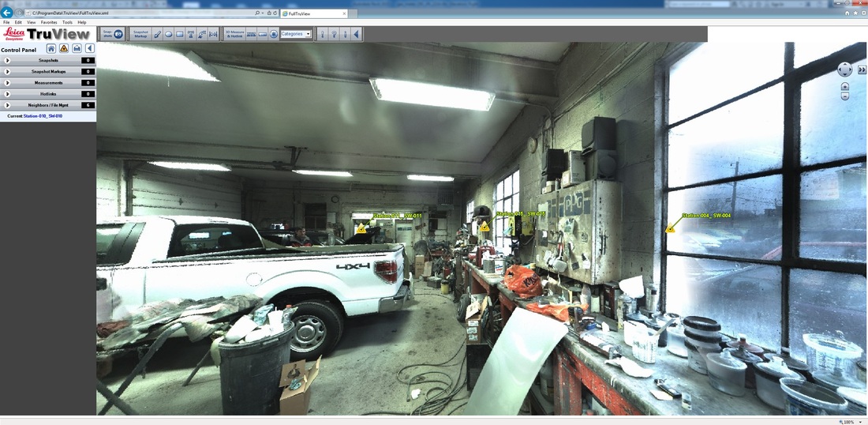Expand the Neighbors / File Mgmt section
This screenshot has width=868, height=425.
[x=8, y=104]
